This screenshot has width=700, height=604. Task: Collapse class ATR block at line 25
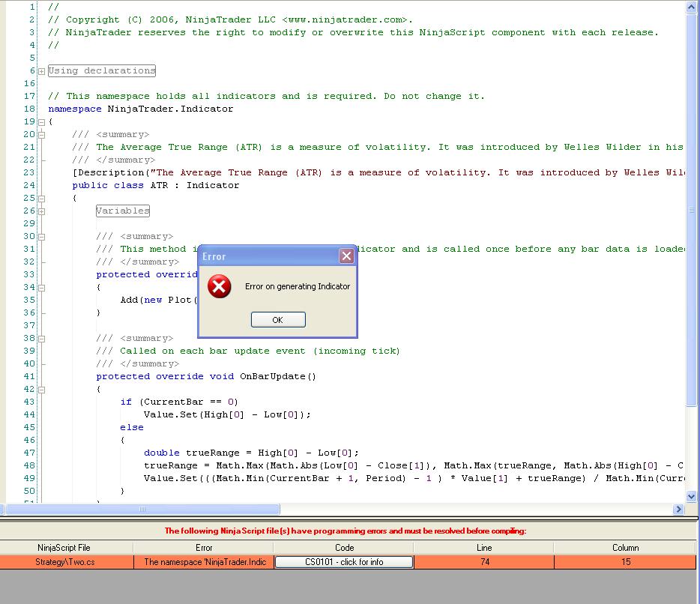click(41, 198)
